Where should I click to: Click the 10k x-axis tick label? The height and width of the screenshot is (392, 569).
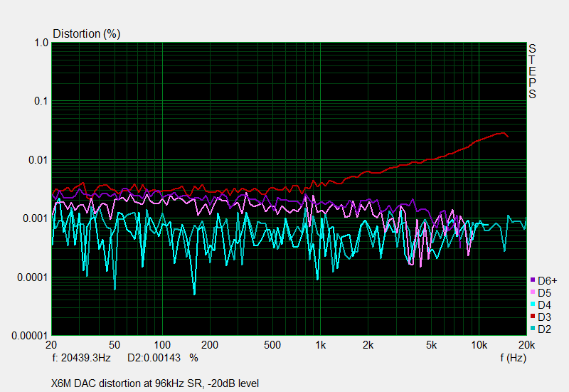click(x=479, y=345)
